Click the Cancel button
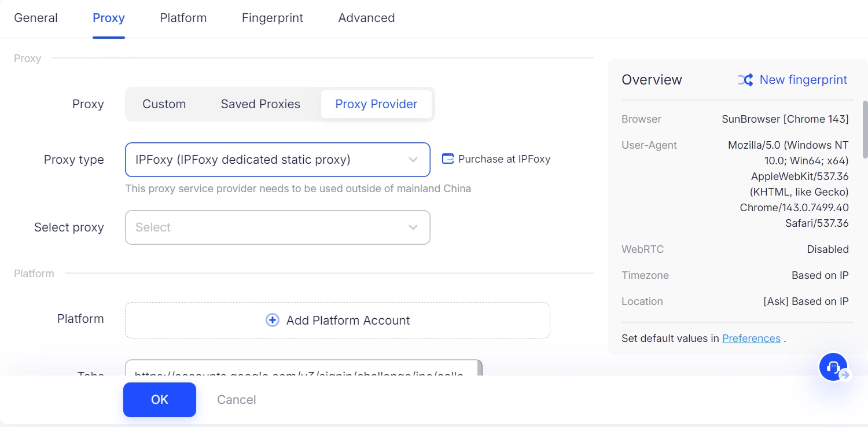The image size is (868, 427). (x=236, y=400)
